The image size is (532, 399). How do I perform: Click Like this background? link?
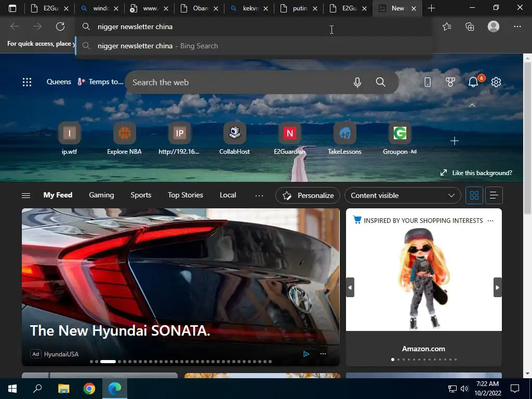(x=476, y=173)
